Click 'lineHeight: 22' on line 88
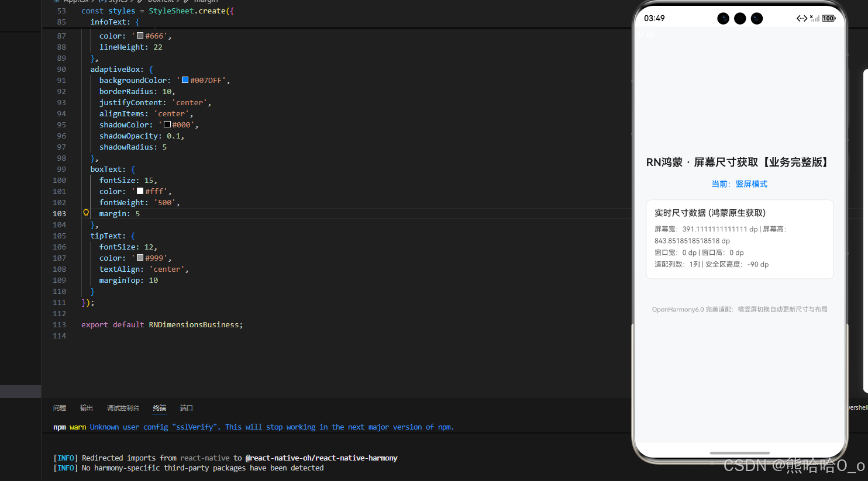The height and width of the screenshot is (481, 868). (x=130, y=47)
